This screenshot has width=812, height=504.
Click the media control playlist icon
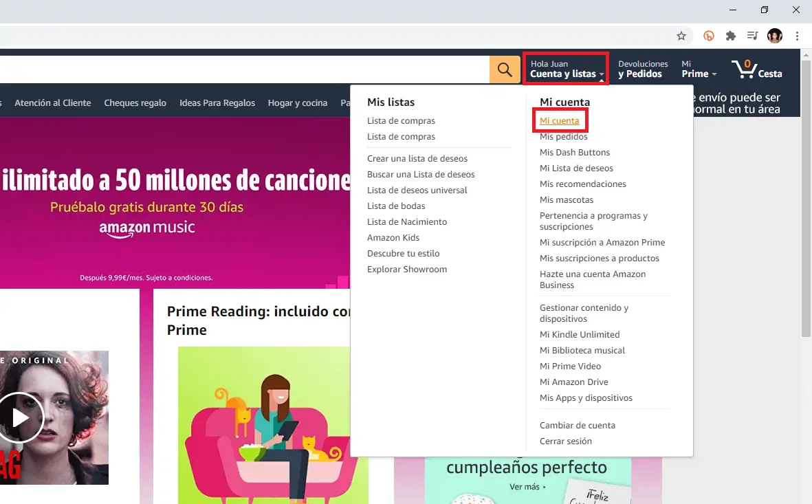tap(753, 36)
